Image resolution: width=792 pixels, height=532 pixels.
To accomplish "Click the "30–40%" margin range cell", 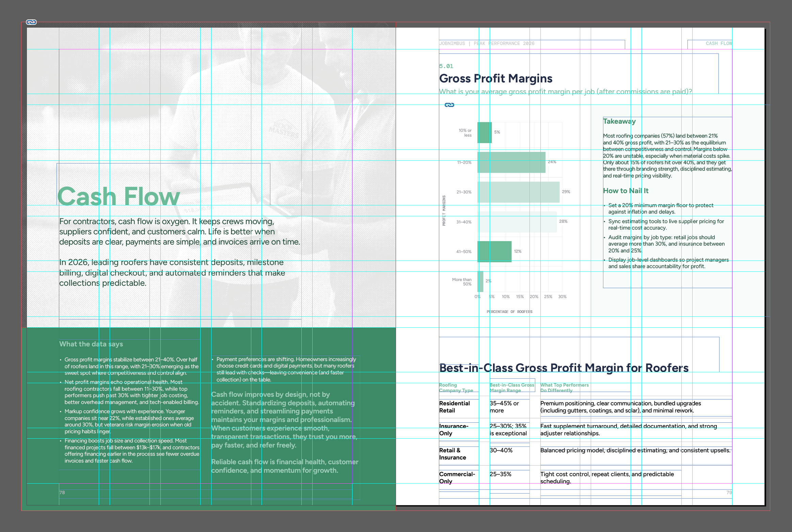I will click(x=501, y=450).
